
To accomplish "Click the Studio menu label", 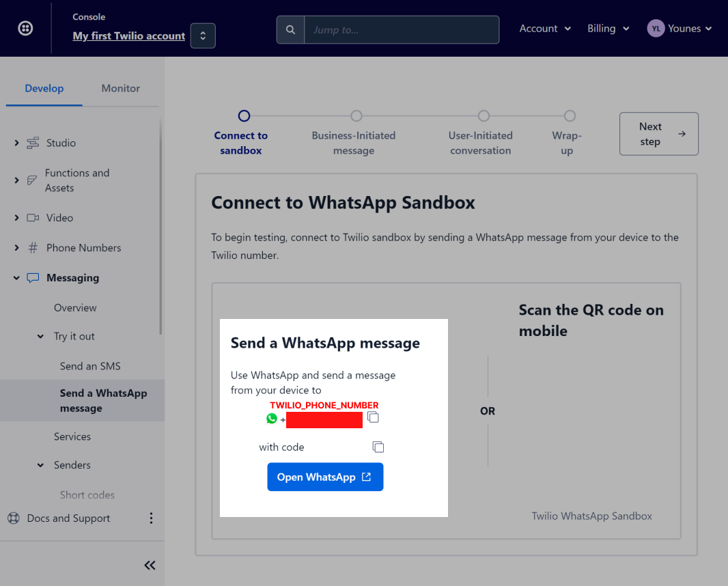I will click(x=61, y=143).
